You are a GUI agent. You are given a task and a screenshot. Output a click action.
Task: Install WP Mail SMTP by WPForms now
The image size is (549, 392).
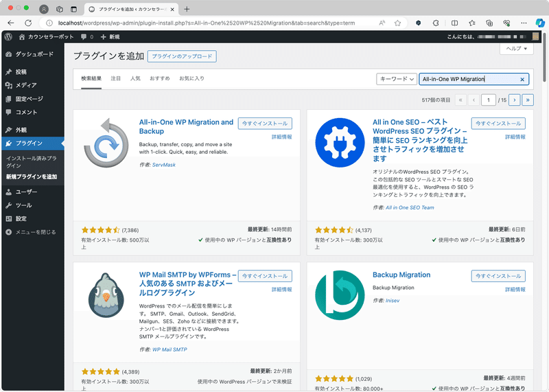tap(265, 277)
